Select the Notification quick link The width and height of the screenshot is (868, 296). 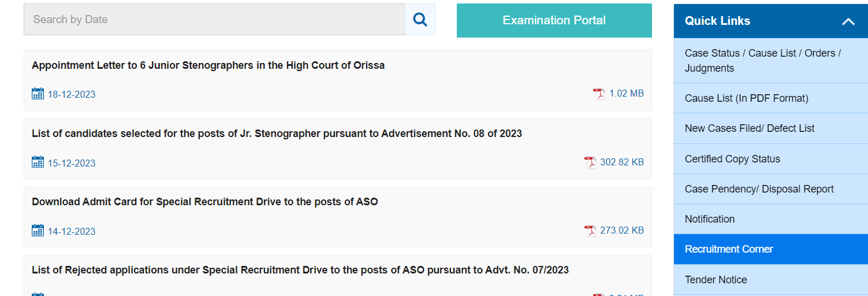click(x=770, y=219)
